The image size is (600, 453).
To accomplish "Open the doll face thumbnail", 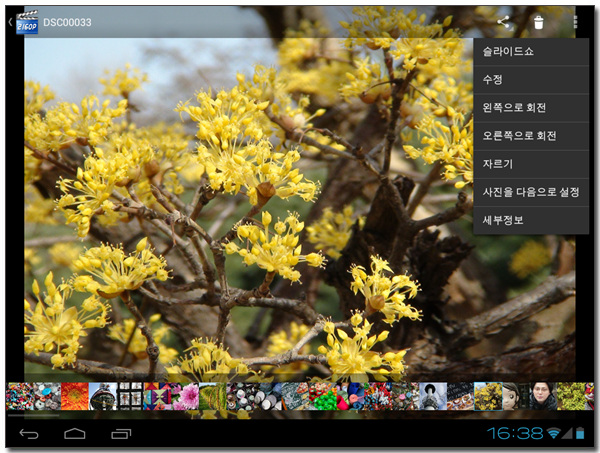I will [515, 396].
